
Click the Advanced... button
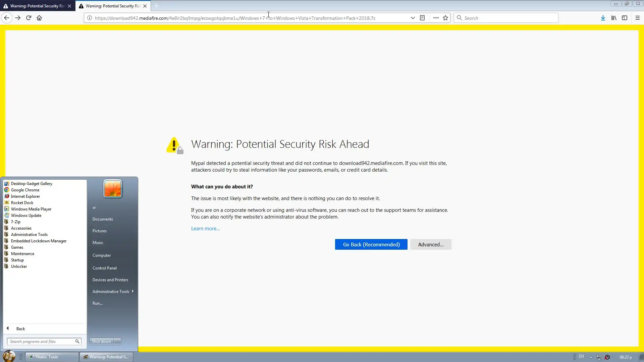click(x=430, y=245)
